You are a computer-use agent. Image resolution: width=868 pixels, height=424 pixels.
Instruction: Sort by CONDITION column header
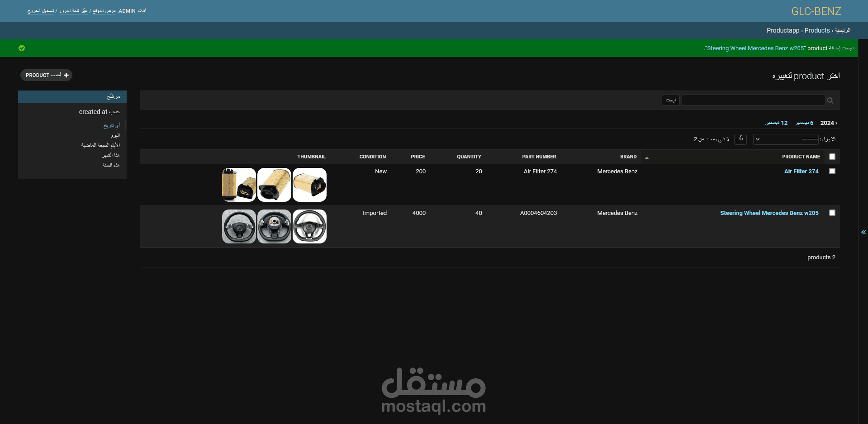click(x=373, y=157)
